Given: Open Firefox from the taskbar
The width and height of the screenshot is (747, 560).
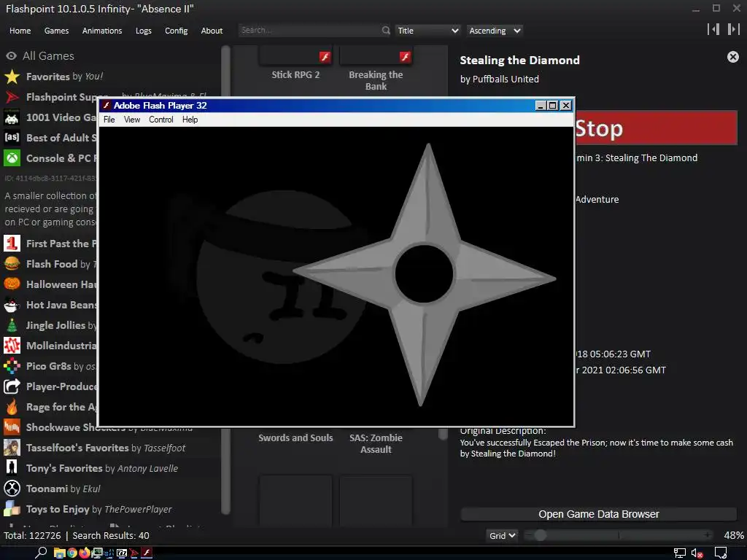Looking at the screenshot, I should coord(85,553).
